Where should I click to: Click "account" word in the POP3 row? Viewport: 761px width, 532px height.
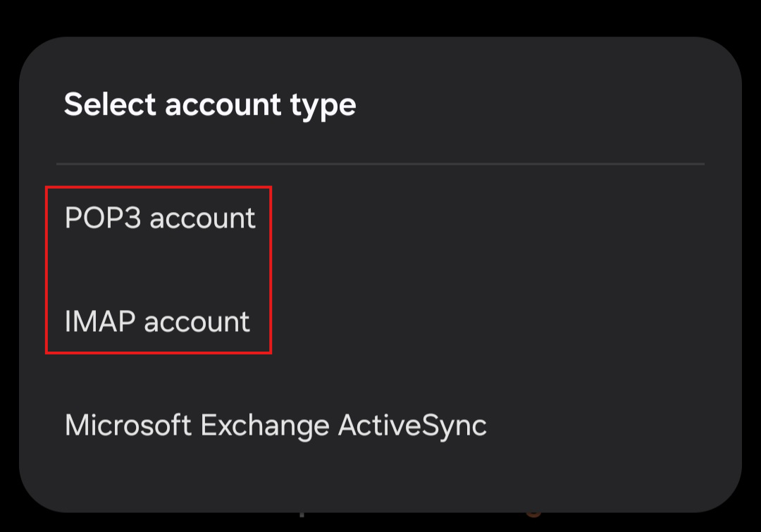[202, 218]
